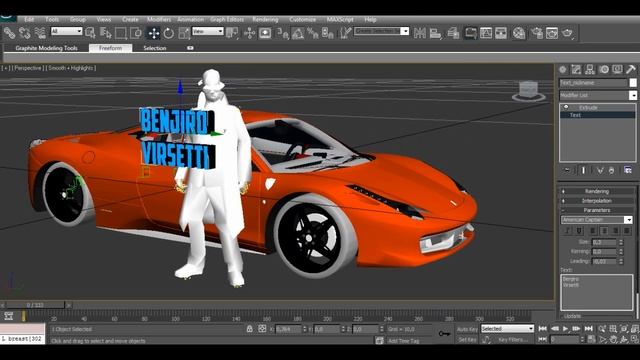Open the Layer Manager
Image resolution: width=640 pixels, height=360 pixels.
(453, 33)
